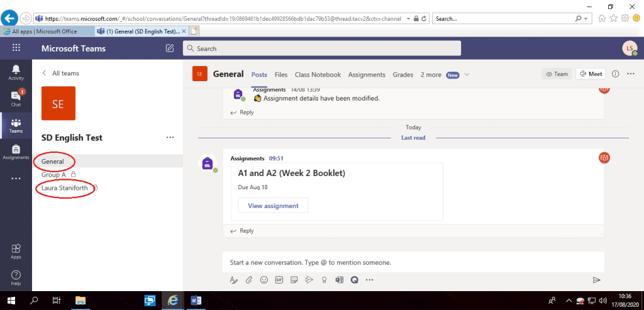Open the Activity bell in sidebar
644x310 pixels.
[x=16, y=72]
